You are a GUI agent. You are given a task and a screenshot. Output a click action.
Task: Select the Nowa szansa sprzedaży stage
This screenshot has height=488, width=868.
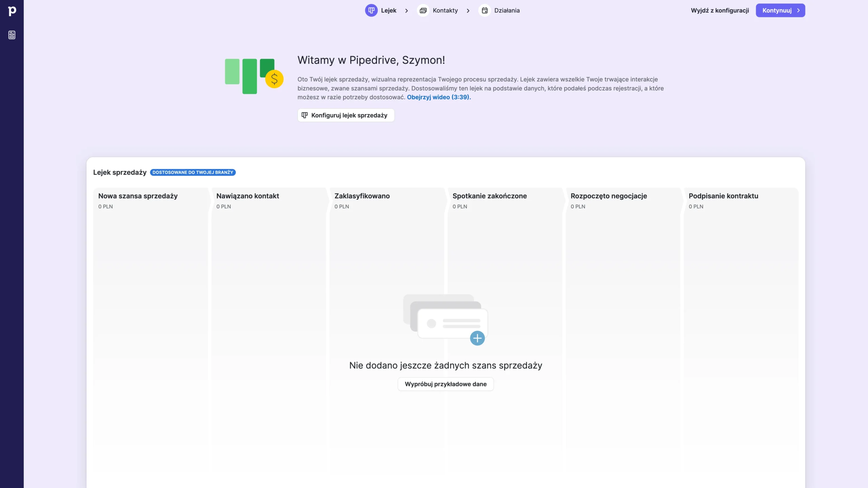click(138, 196)
